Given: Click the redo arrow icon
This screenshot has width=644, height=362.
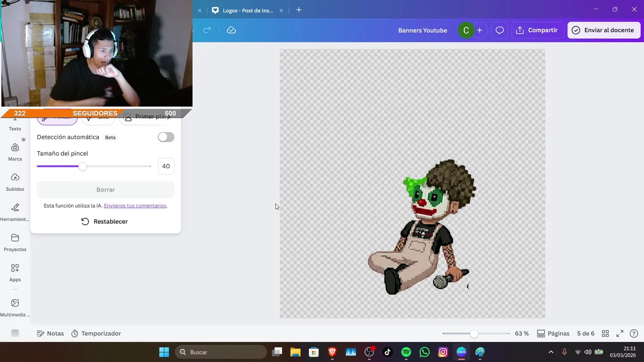Looking at the screenshot, I should (x=207, y=30).
